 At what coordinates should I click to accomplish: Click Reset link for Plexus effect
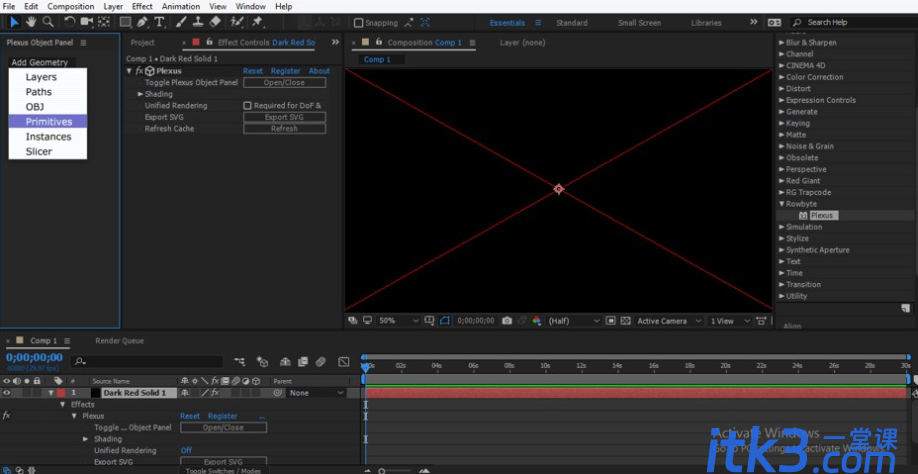click(x=253, y=71)
